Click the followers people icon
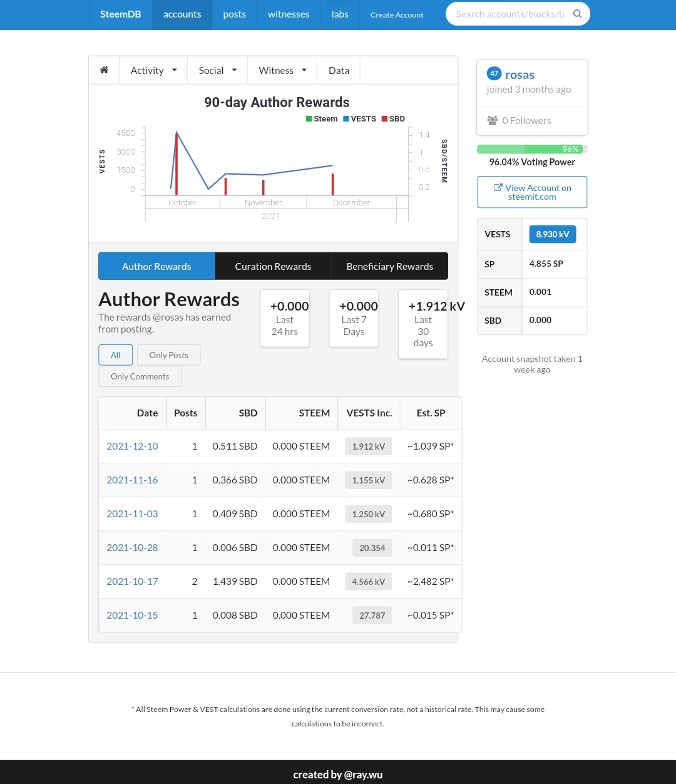The width and height of the screenshot is (676, 784). 493,120
